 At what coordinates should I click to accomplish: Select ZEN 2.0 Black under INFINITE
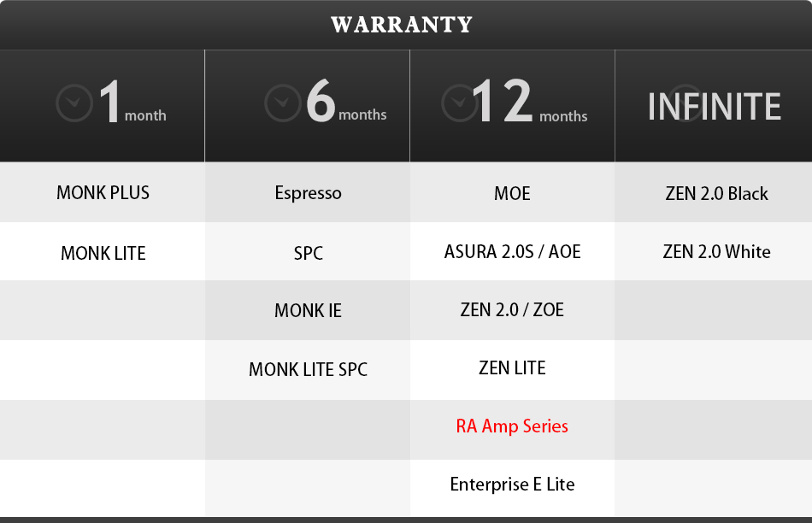tap(717, 194)
